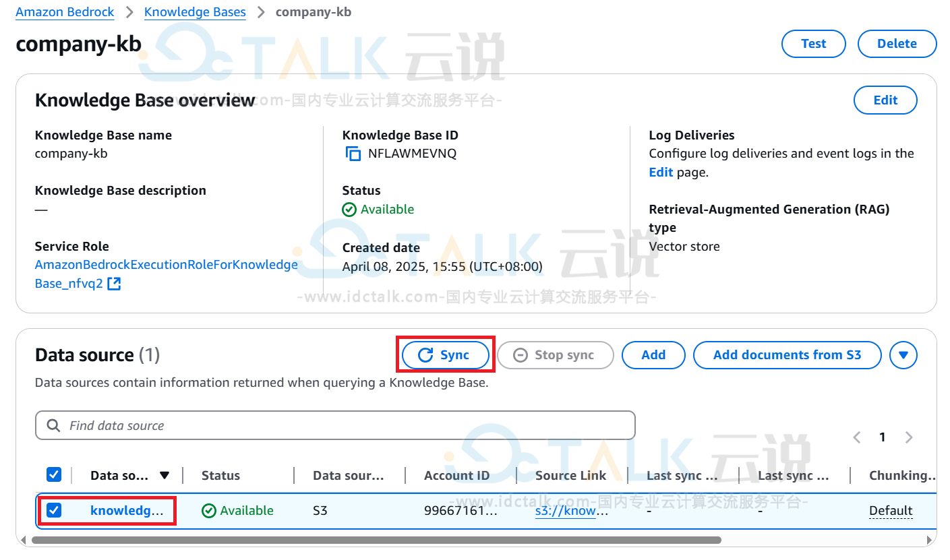This screenshot has height=560, width=950.
Task: Sync the selected data source
Action: [x=445, y=355]
